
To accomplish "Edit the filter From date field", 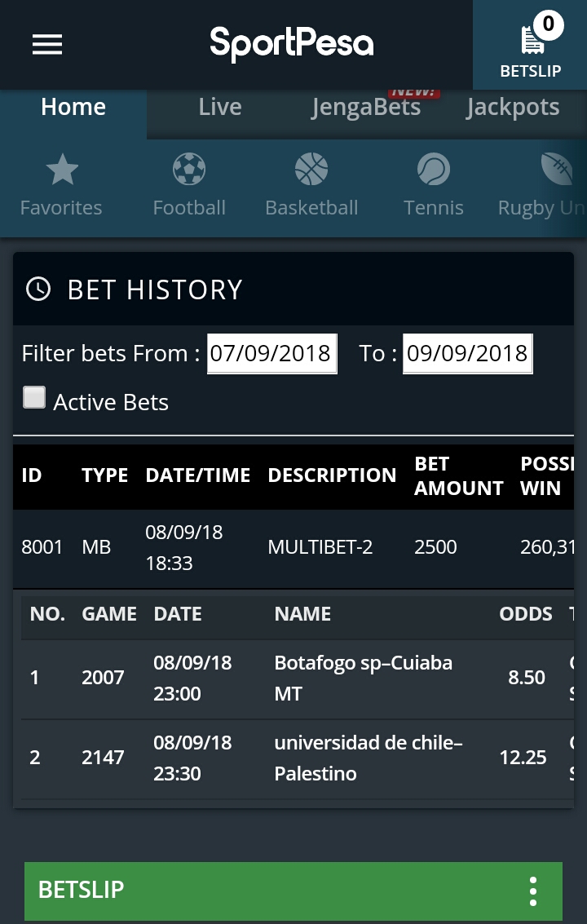I will coord(271,353).
